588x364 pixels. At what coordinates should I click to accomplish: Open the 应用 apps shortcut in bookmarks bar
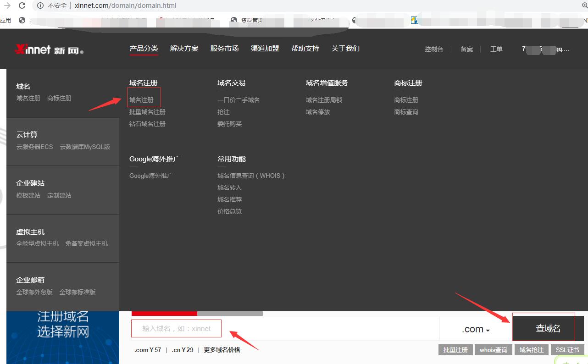coord(6,20)
